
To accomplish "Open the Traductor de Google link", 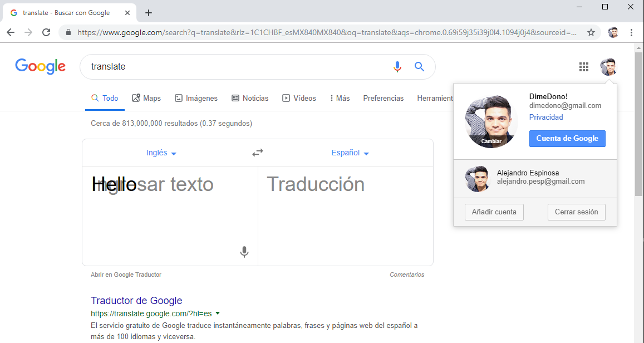I will pyautogui.click(x=136, y=300).
